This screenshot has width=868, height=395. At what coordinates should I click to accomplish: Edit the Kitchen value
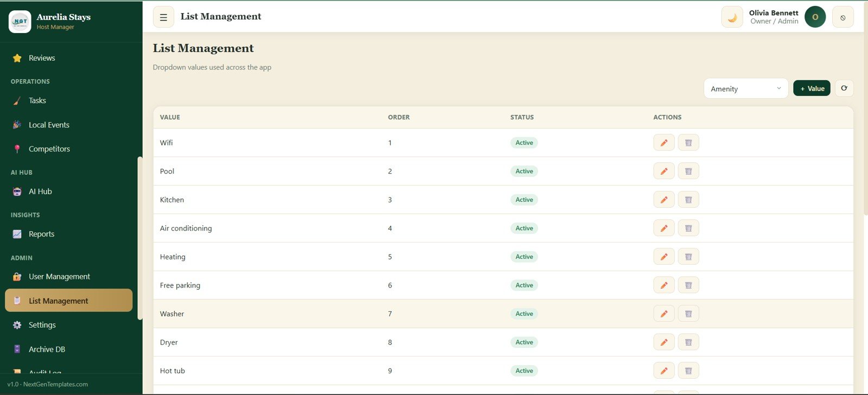click(x=663, y=200)
